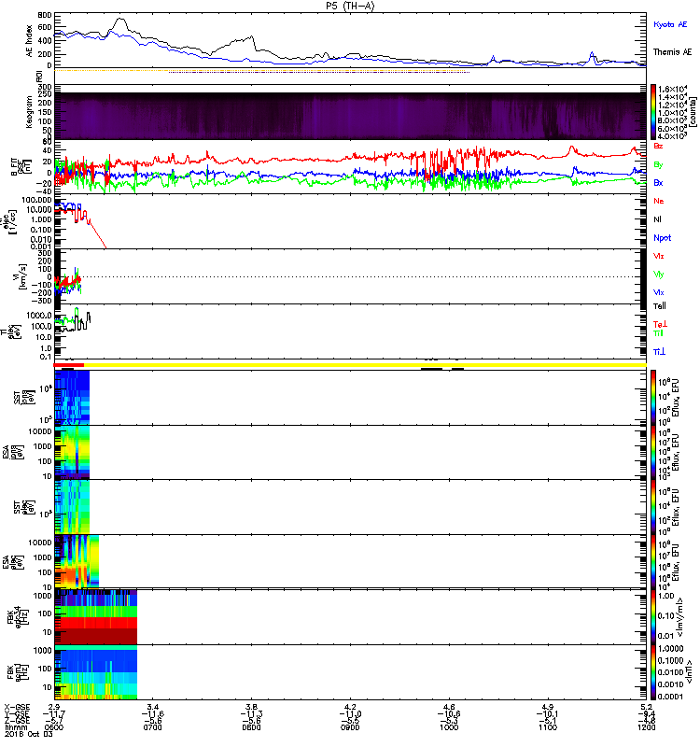Click the FBK mV/m color bar

click(653, 617)
